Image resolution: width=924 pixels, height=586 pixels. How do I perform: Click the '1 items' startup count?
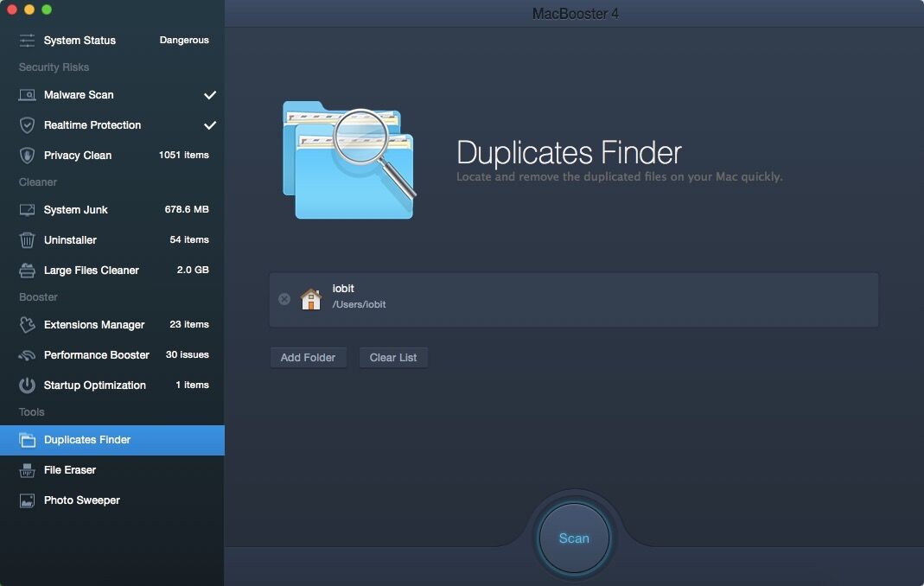[192, 385]
